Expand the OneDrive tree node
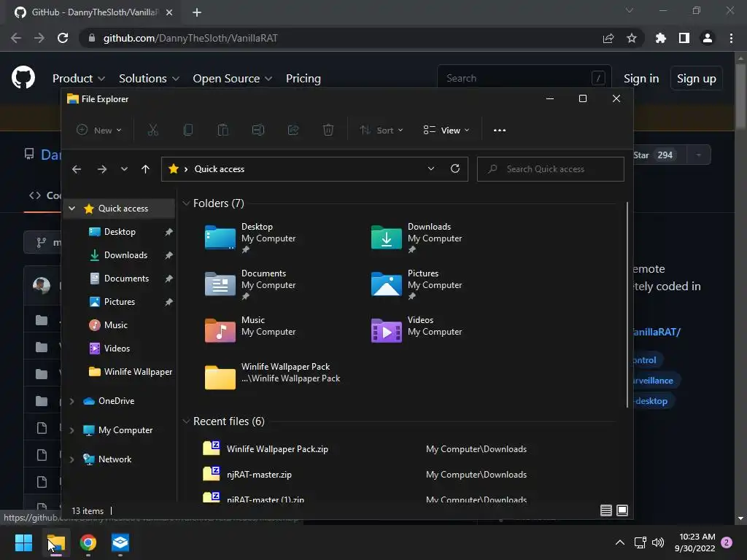The image size is (747, 560). (x=72, y=401)
